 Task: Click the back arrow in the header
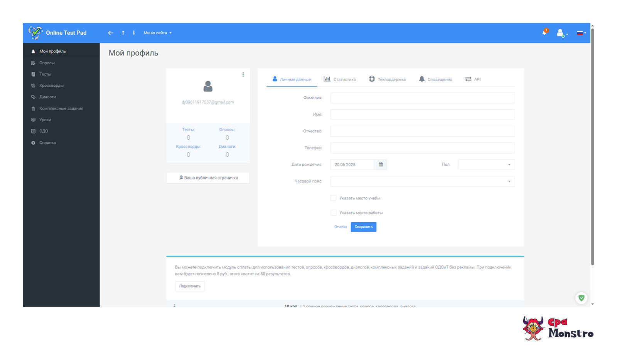pyautogui.click(x=111, y=33)
